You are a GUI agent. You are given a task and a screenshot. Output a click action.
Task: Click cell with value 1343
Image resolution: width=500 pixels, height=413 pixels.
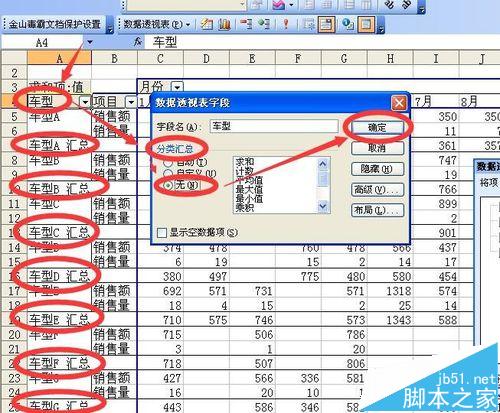tap(390, 320)
